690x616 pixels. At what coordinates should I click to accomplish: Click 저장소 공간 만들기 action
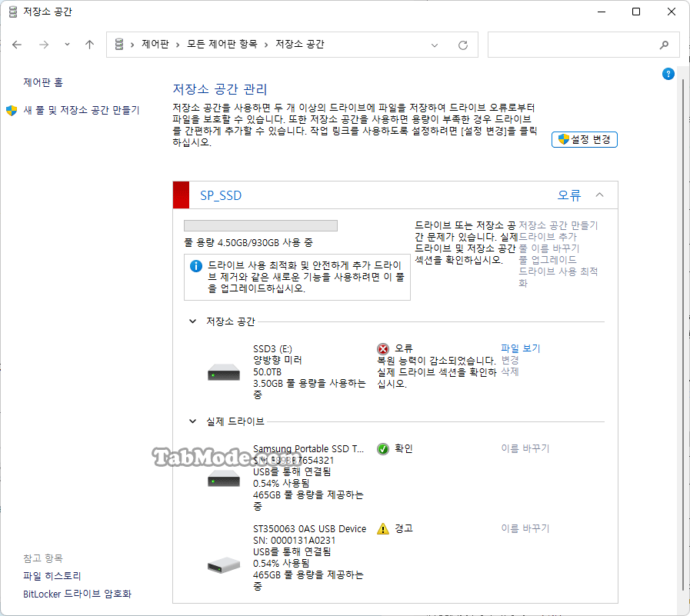click(x=558, y=225)
